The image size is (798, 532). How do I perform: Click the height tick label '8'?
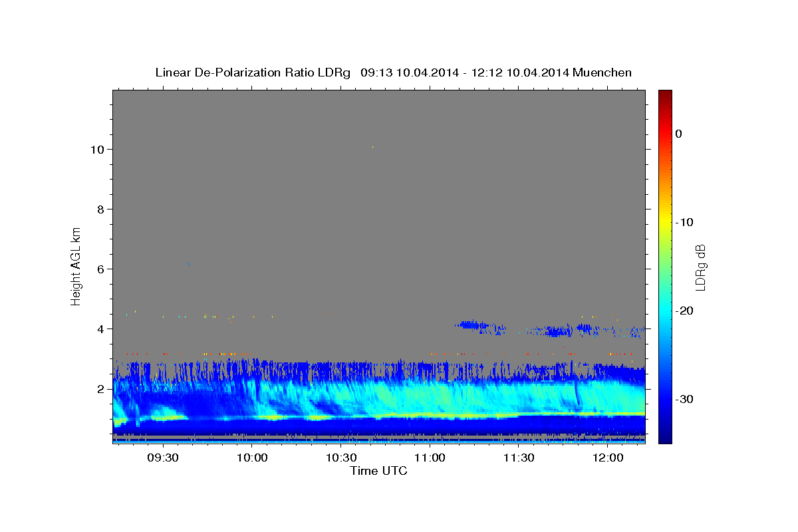102,209
